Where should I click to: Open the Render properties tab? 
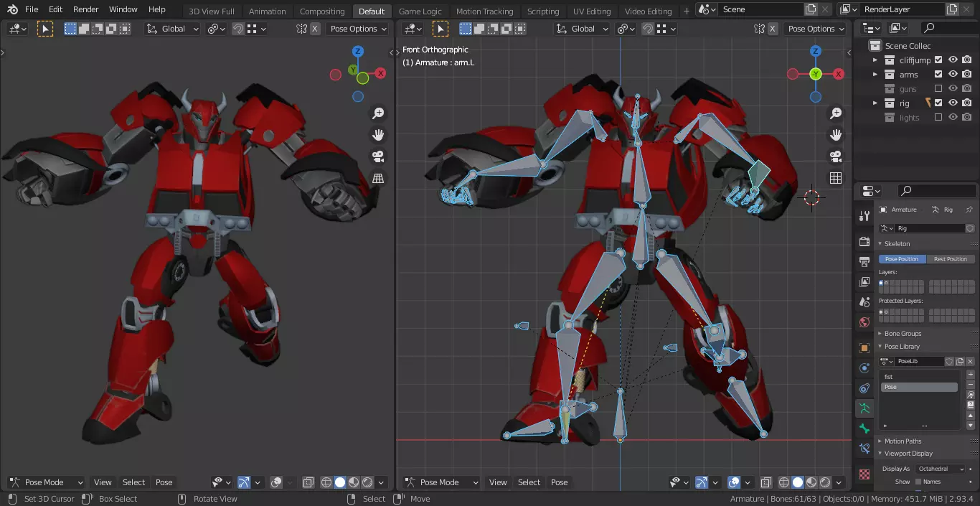[x=864, y=243]
